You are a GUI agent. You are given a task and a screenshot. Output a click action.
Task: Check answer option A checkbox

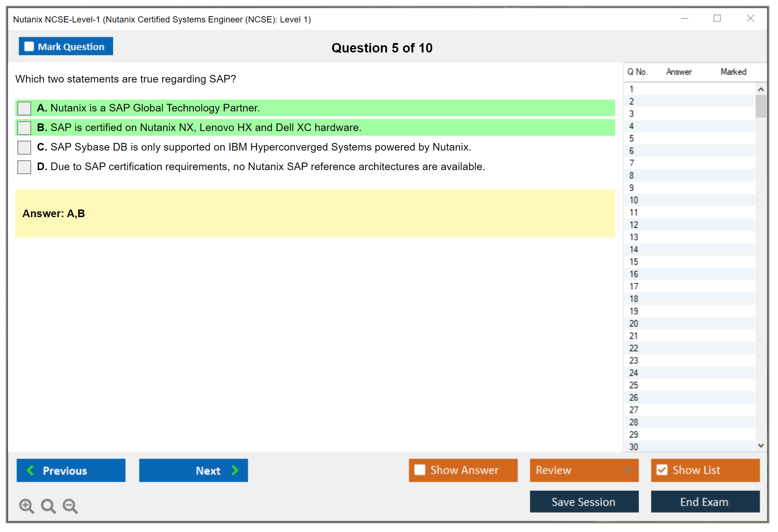[x=24, y=108]
